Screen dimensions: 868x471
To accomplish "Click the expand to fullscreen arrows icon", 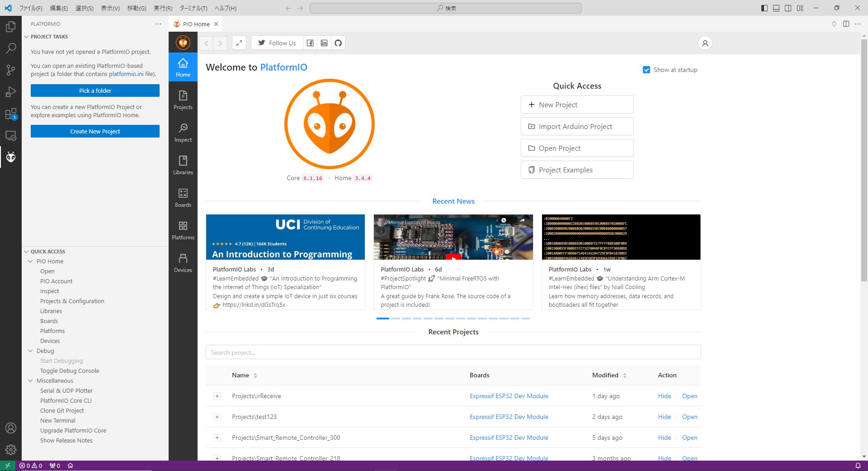I will tap(239, 43).
